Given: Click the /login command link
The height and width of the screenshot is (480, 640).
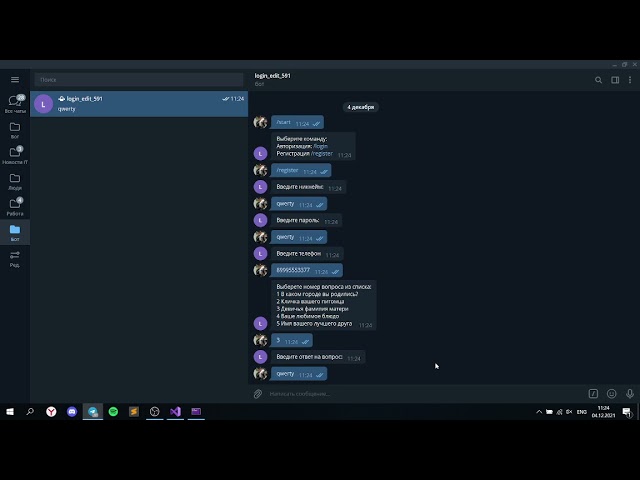Looking at the screenshot, I should tap(320, 146).
